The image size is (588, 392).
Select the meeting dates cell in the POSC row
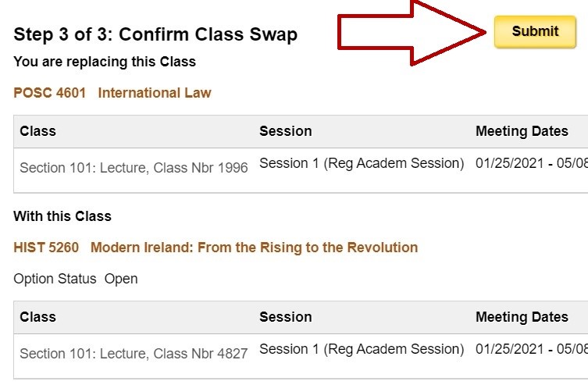point(531,163)
